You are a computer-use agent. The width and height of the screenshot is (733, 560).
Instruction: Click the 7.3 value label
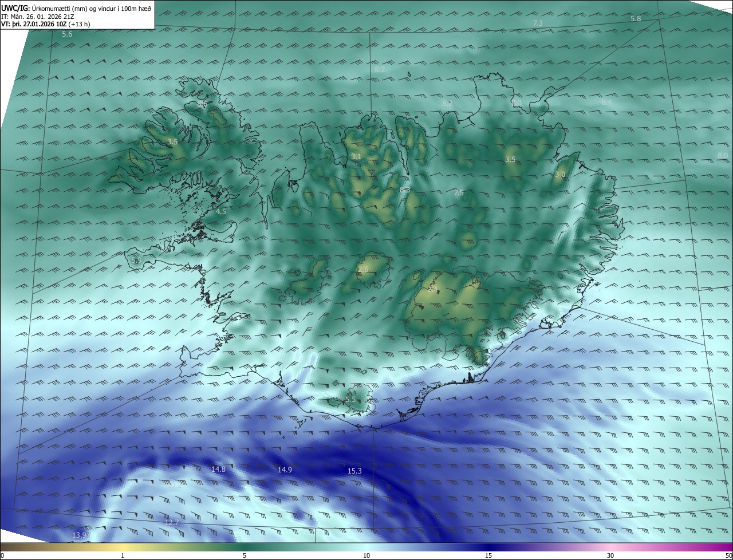538,23
